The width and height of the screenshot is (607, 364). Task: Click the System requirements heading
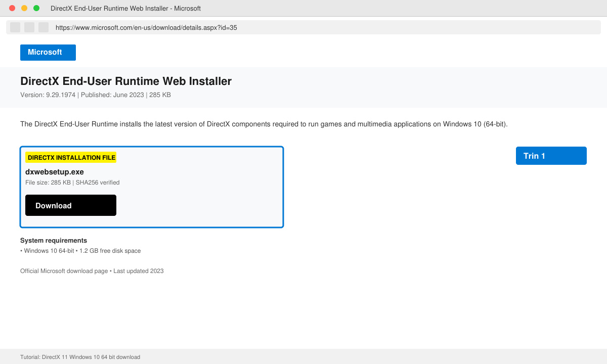point(54,241)
